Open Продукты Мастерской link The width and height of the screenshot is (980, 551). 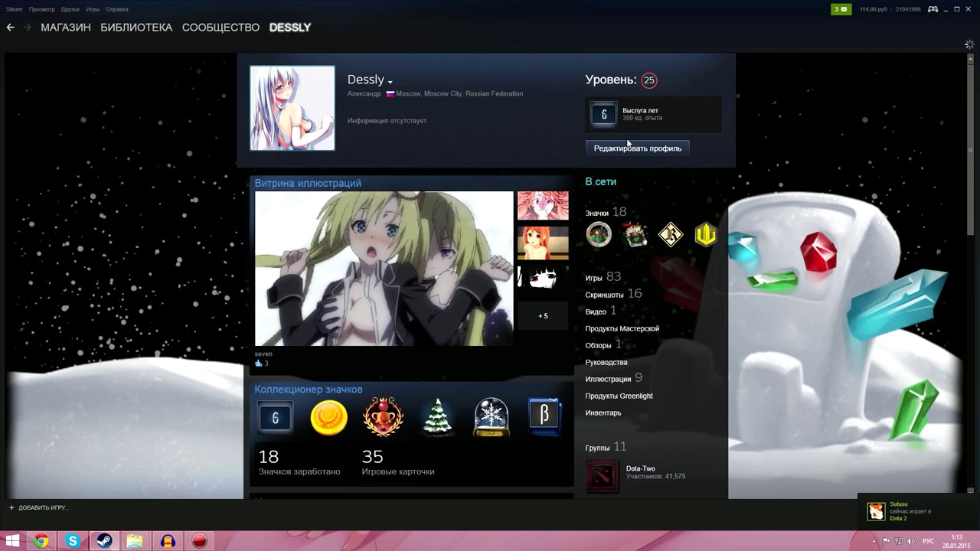pyautogui.click(x=622, y=328)
